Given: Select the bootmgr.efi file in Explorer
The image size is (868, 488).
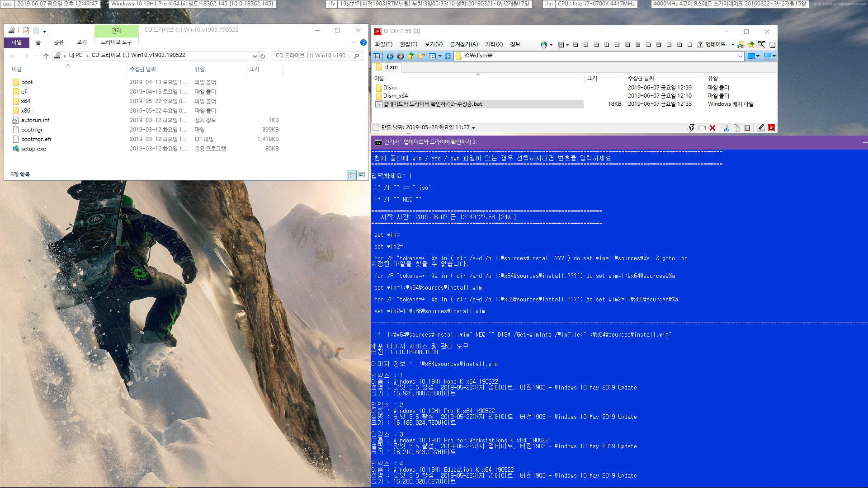Looking at the screenshot, I should pyautogui.click(x=36, y=139).
